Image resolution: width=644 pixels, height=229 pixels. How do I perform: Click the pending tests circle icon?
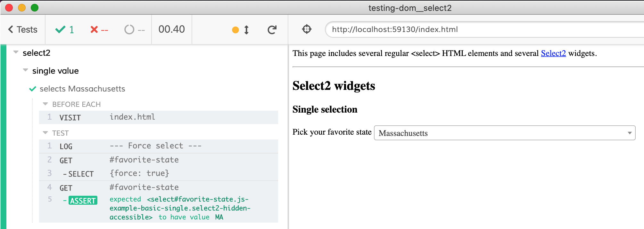(x=129, y=29)
